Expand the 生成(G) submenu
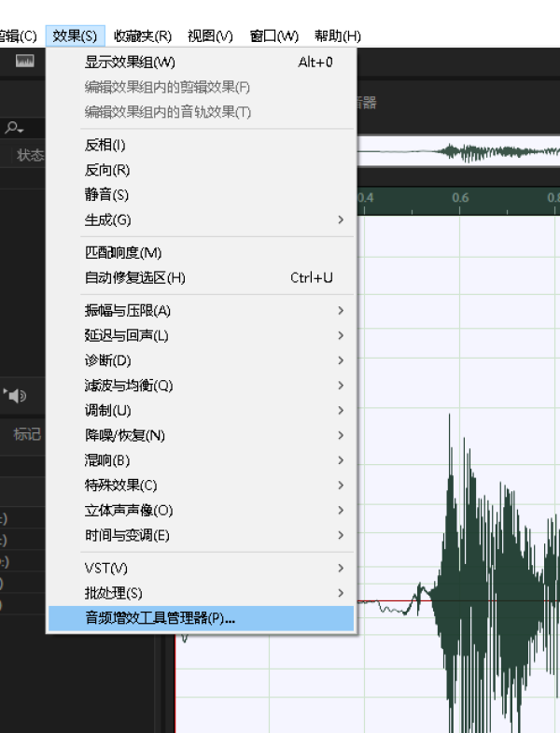This screenshot has height=733, width=560. 108,220
